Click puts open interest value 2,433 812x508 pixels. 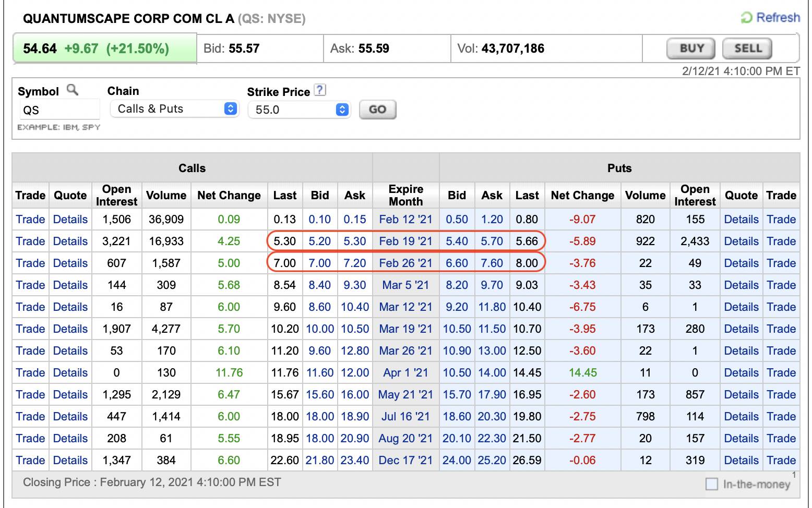[695, 241]
